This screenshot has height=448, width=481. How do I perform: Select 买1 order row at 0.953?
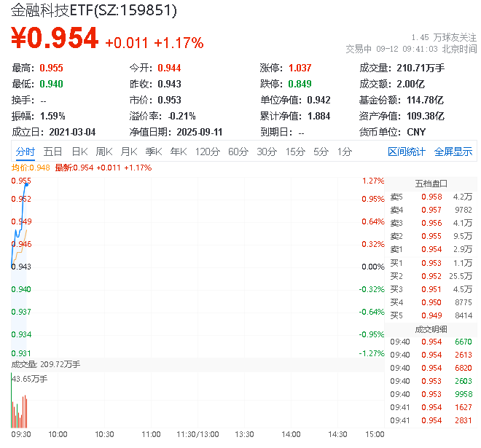[431, 263]
